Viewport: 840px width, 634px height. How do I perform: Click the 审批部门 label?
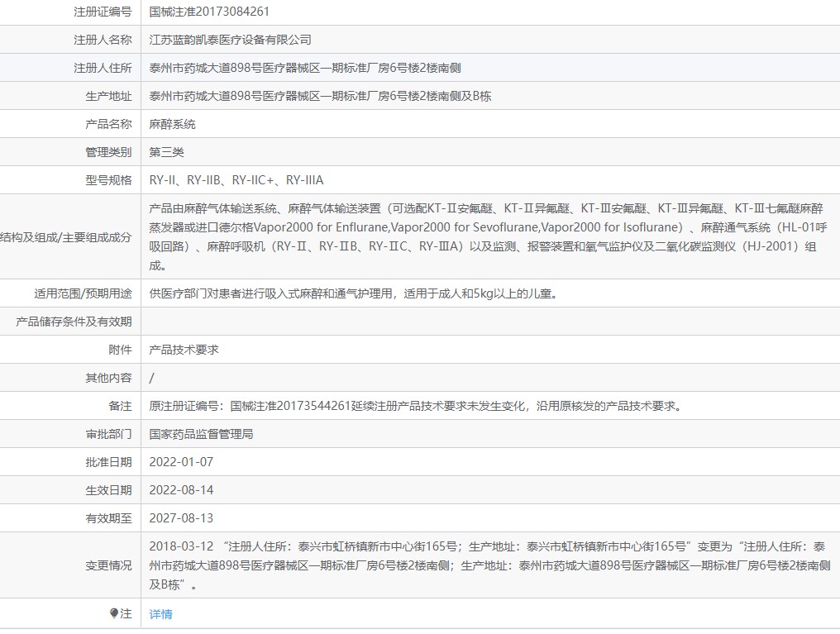pos(108,434)
